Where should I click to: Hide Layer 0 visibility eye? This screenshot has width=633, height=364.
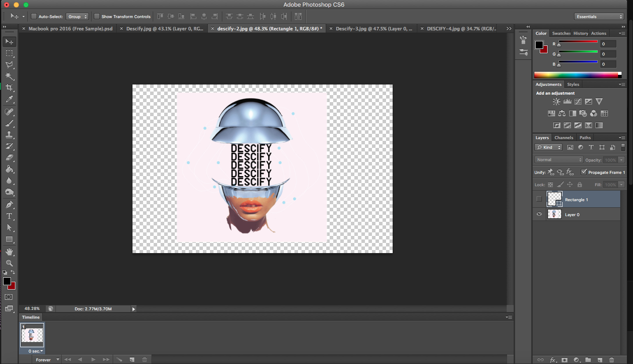tap(539, 214)
